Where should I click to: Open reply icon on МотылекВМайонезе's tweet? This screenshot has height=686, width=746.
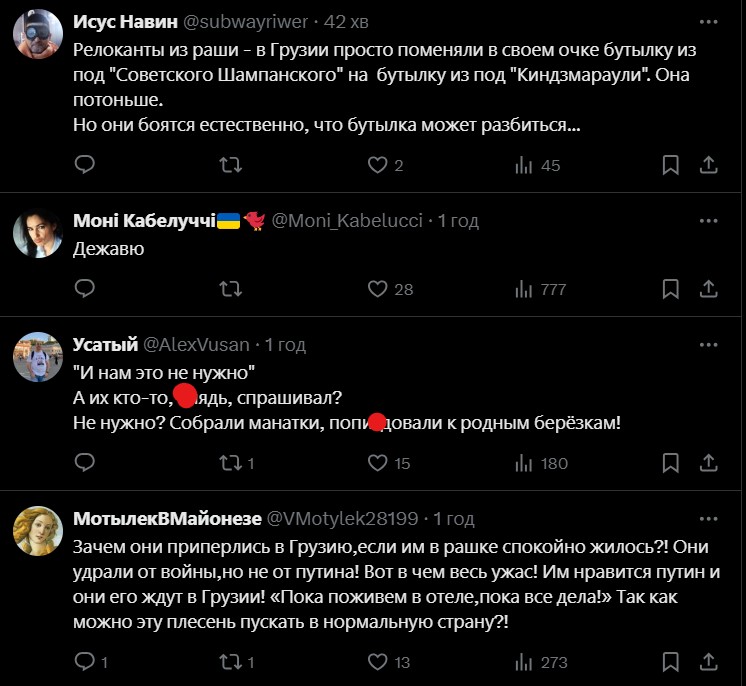click(x=86, y=661)
